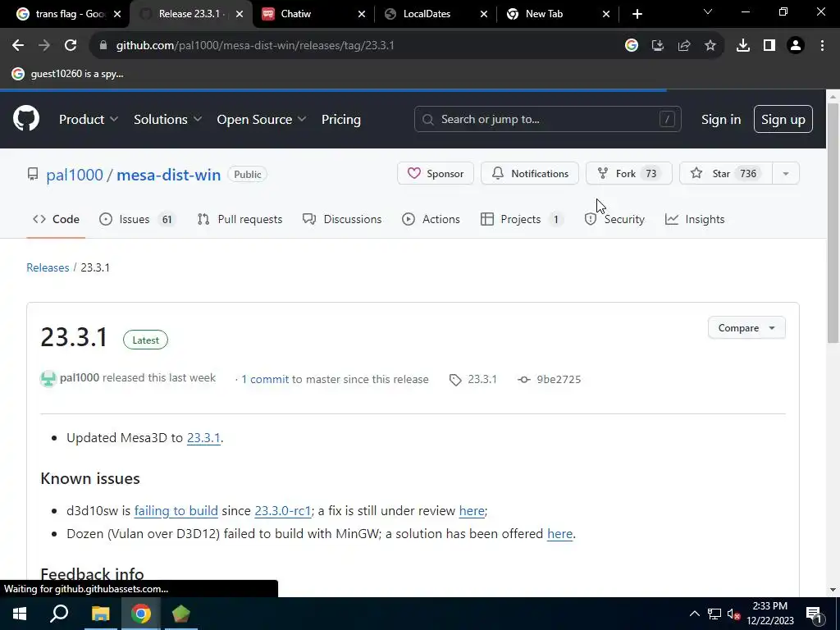This screenshot has width=840, height=630.
Task: Click the page vertical scrollbar thumb
Action: (833, 224)
